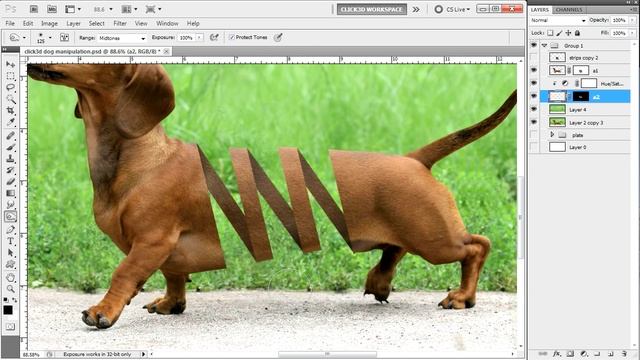
Task: Select the Move tool
Action: pyautogui.click(x=11, y=64)
